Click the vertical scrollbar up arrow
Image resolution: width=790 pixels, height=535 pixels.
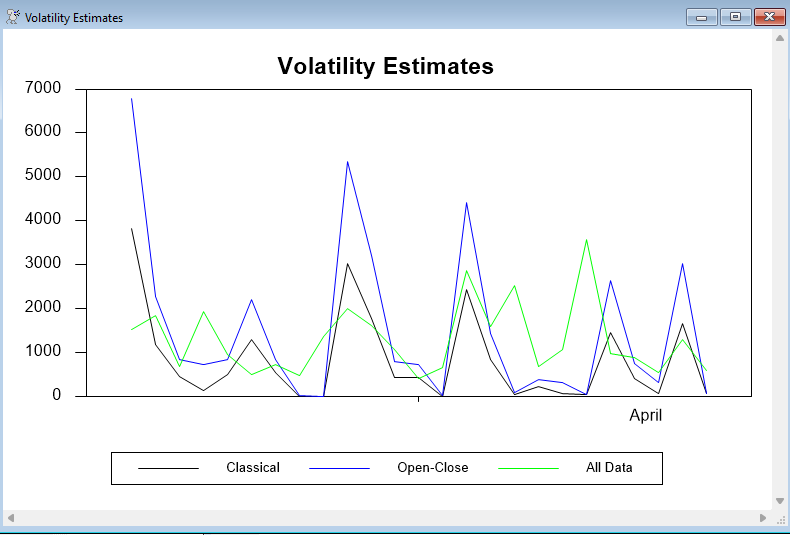[x=780, y=38]
